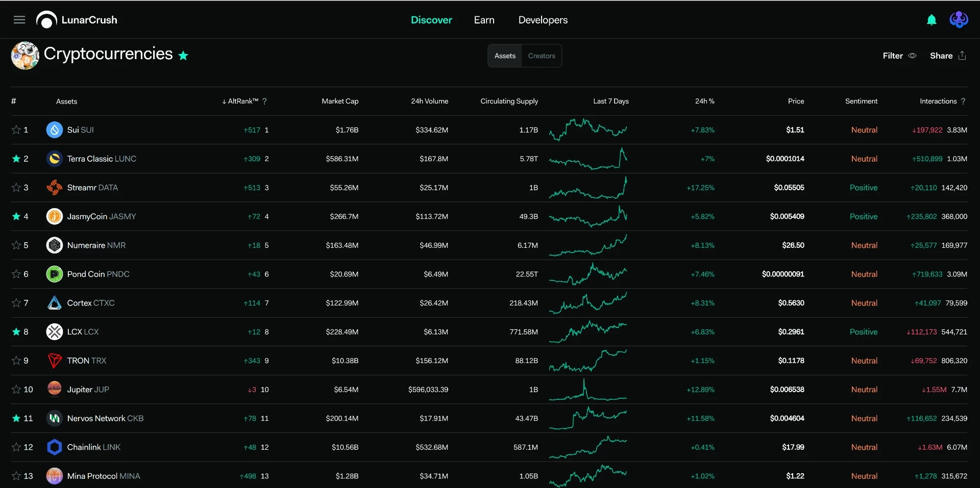
Task: Click the Interactions help question mark
Action: point(963,101)
